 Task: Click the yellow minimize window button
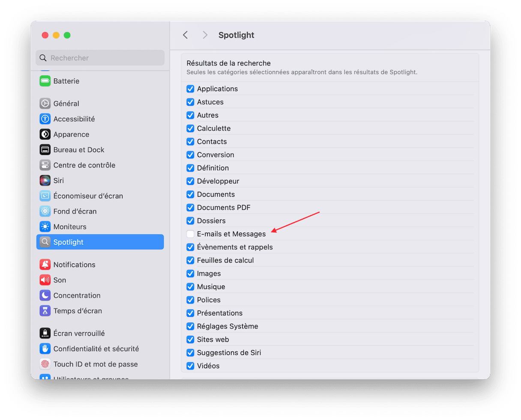pos(56,35)
